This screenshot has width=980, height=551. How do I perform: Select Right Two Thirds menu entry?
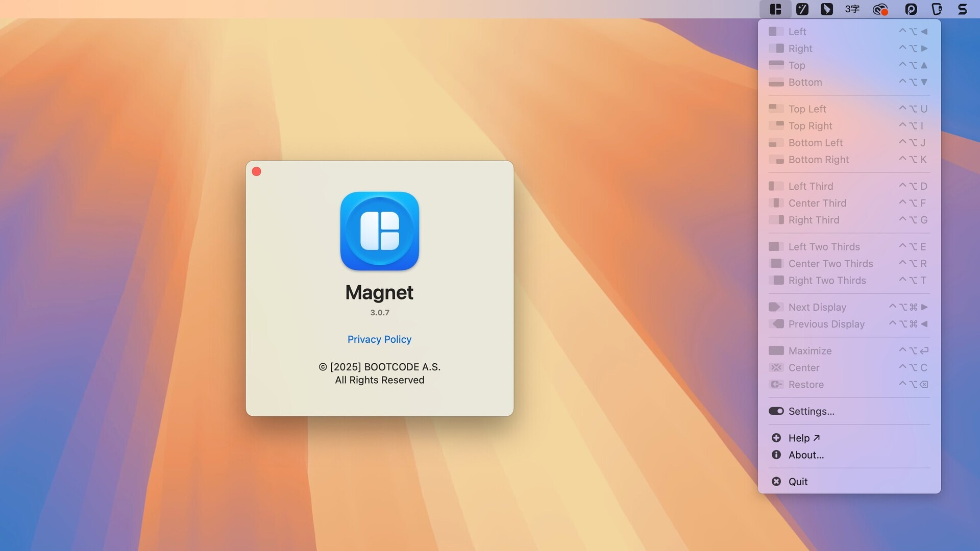point(849,280)
